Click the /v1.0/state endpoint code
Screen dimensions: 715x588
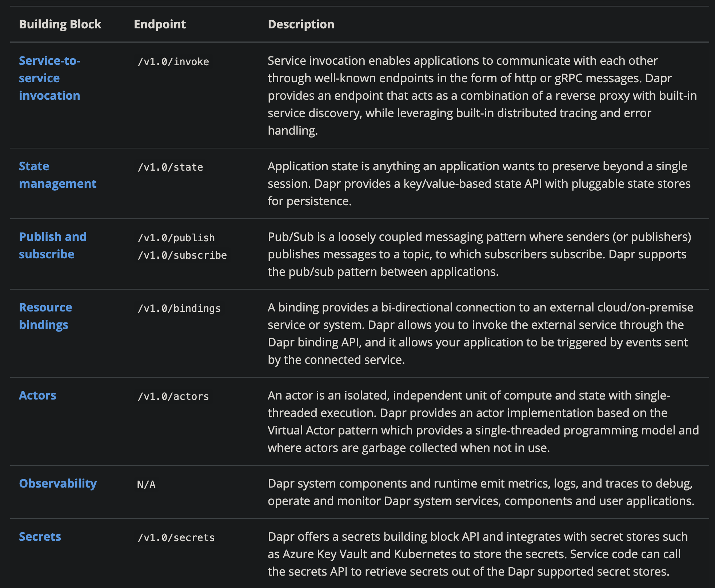pos(170,167)
